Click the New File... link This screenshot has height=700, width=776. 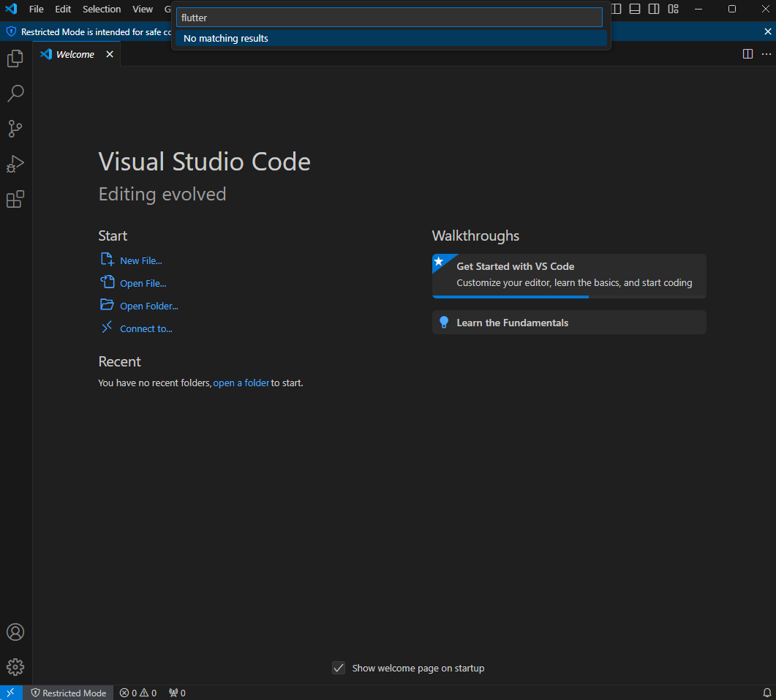point(140,261)
